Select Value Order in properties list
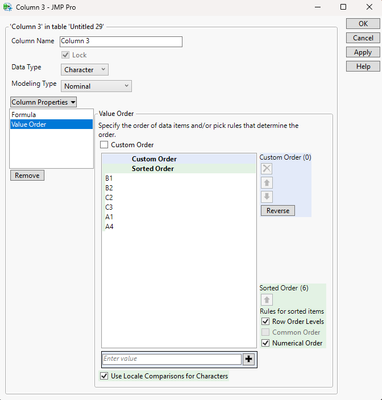Viewport: 382px width, 400px height. pos(51,124)
